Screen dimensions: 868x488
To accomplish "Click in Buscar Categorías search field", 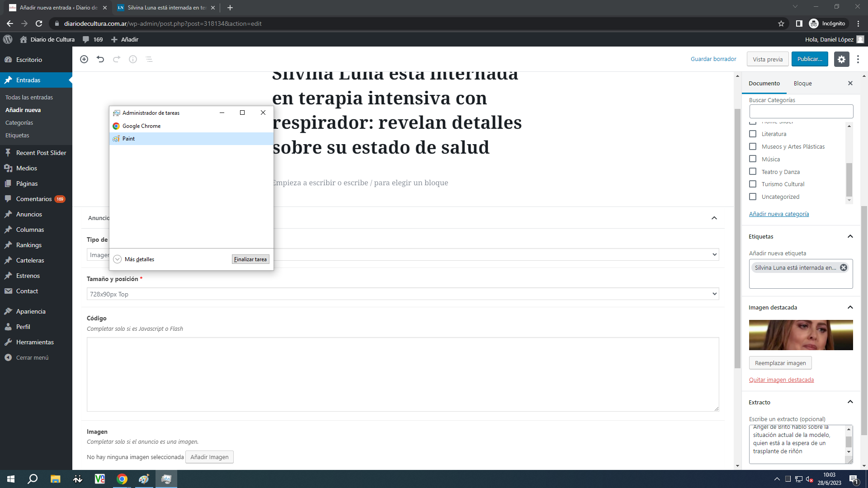I will click(801, 112).
